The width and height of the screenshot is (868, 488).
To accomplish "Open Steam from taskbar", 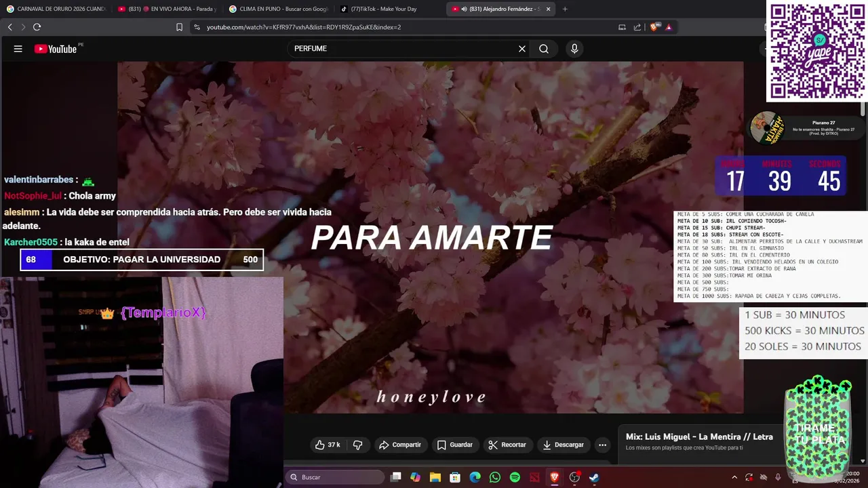I will pyautogui.click(x=594, y=477).
